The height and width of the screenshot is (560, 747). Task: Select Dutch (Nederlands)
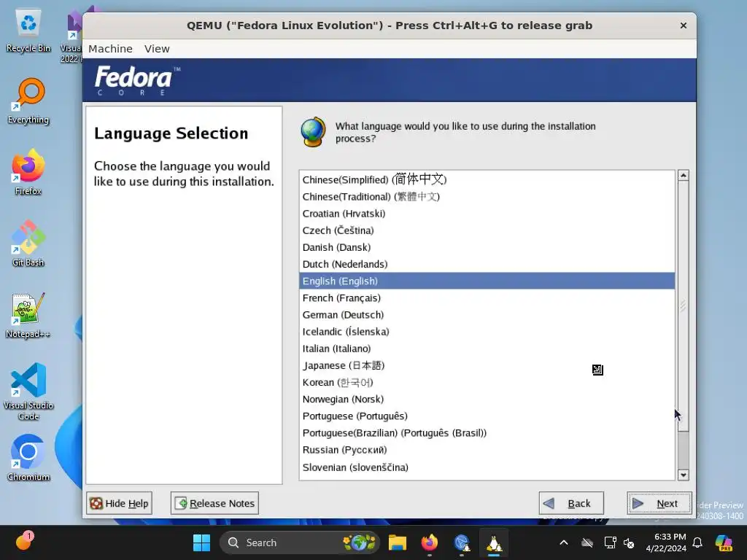coord(487,264)
